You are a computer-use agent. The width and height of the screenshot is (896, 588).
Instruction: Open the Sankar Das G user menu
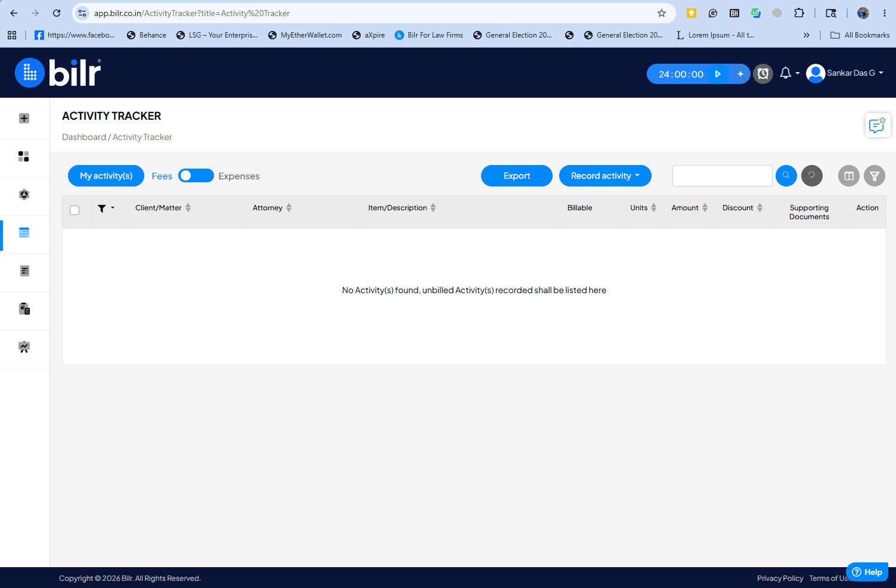tap(845, 73)
